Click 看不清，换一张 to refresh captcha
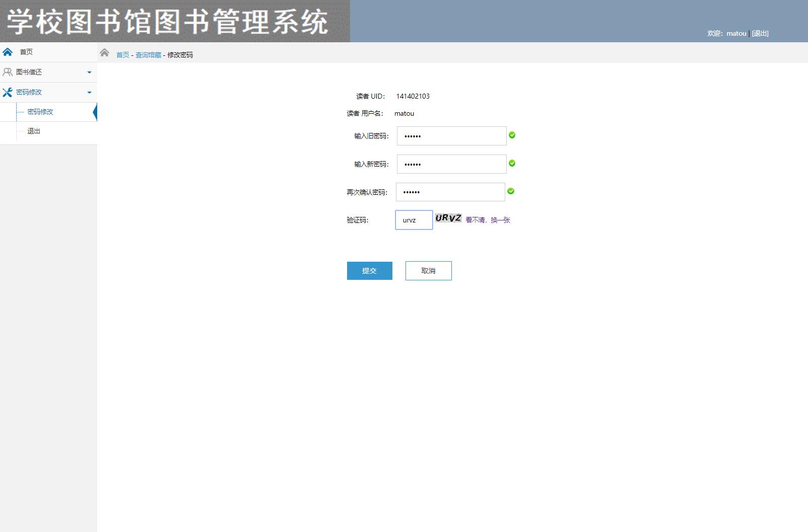This screenshot has height=532, width=808. (487, 220)
